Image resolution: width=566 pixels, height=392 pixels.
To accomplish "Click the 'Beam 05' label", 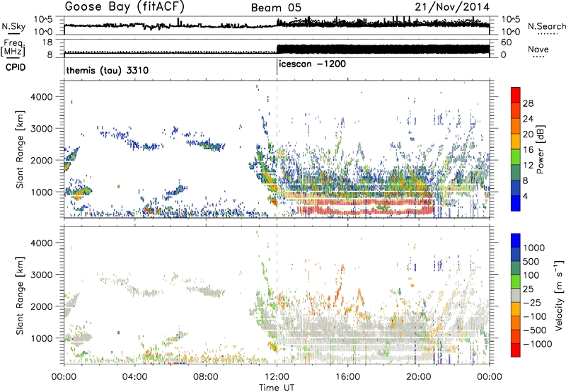I will [x=276, y=8].
